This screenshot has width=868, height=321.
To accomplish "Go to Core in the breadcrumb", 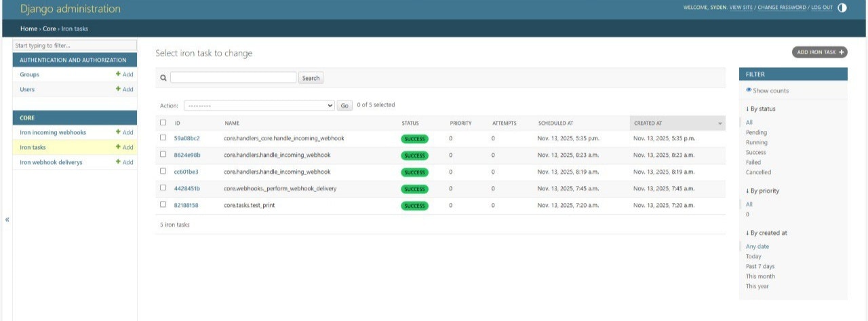I will (50, 29).
